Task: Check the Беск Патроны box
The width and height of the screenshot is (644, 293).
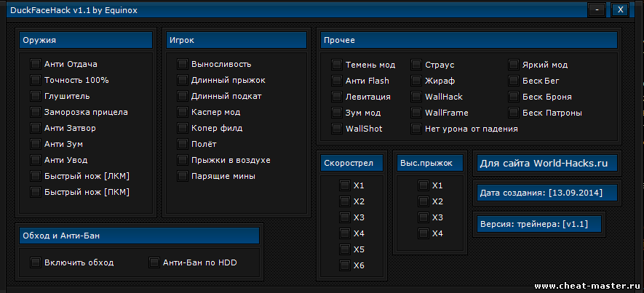Action: point(514,113)
